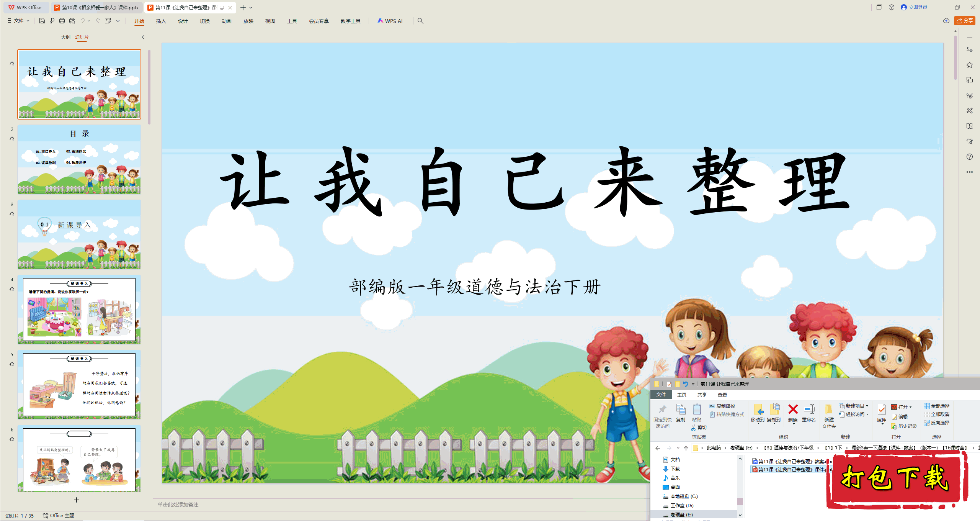Click Select All in Explorer ribbon

[936, 406]
